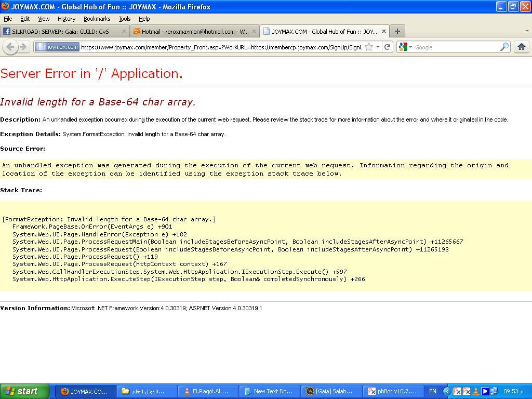The width and height of the screenshot is (532, 399).
Task: Switch to JOYMAX.CO... taskbar button
Action: (86, 391)
